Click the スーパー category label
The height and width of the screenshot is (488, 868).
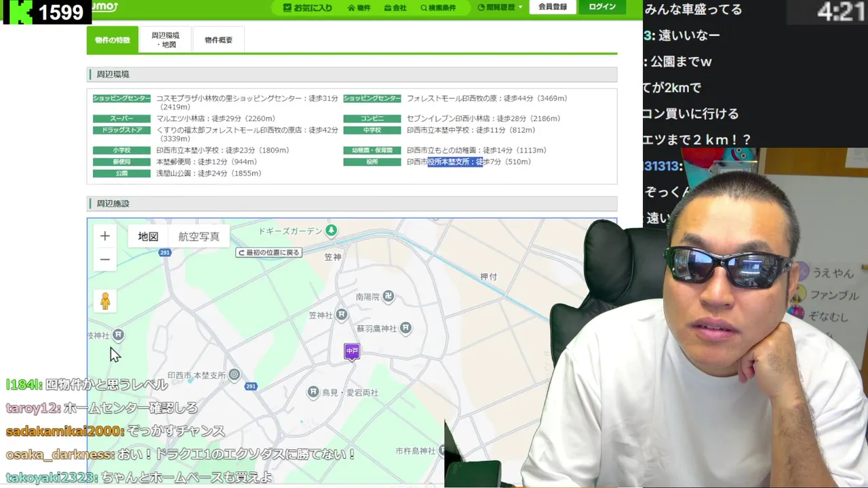point(121,119)
